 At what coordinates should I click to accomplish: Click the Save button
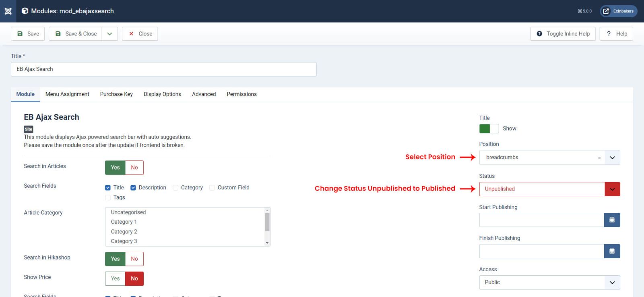[28, 34]
